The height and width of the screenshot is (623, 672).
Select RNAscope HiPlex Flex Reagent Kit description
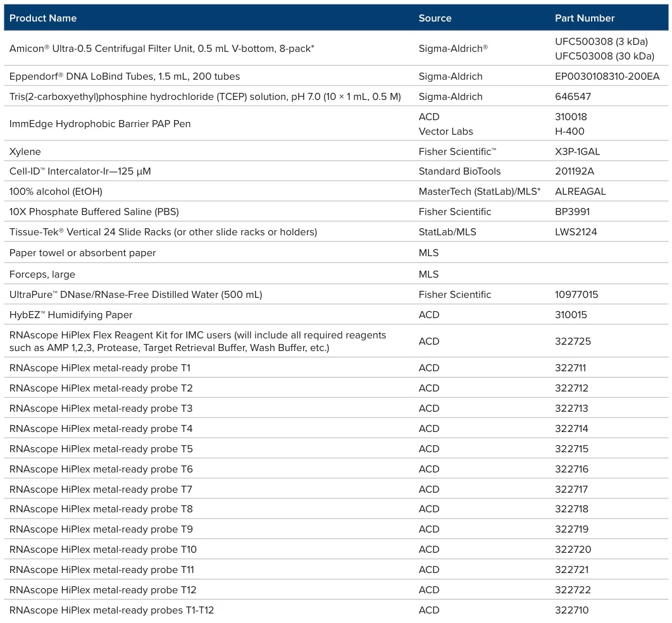[197, 341]
